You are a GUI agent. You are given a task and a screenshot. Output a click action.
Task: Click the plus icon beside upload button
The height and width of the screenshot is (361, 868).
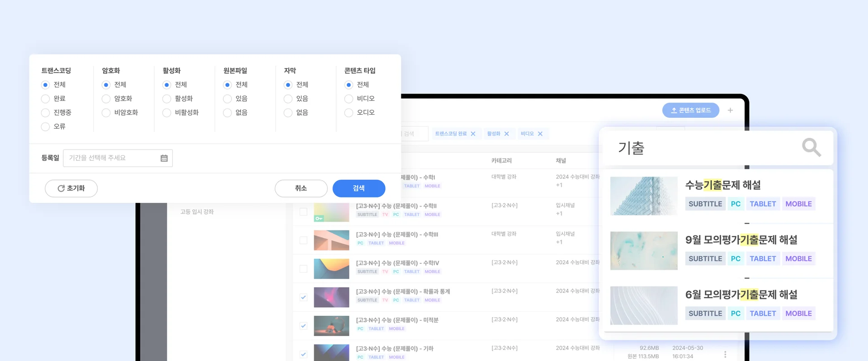click(730, 110)
